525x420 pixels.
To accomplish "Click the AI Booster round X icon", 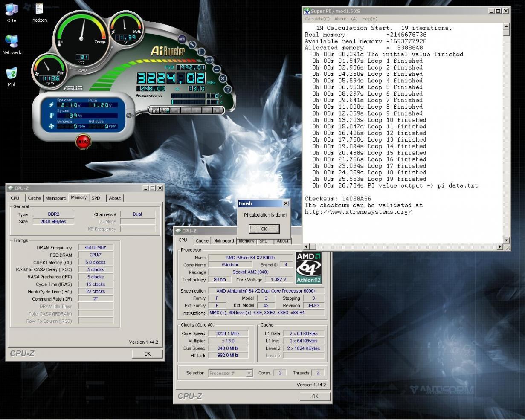I will (x=223, y=78).
